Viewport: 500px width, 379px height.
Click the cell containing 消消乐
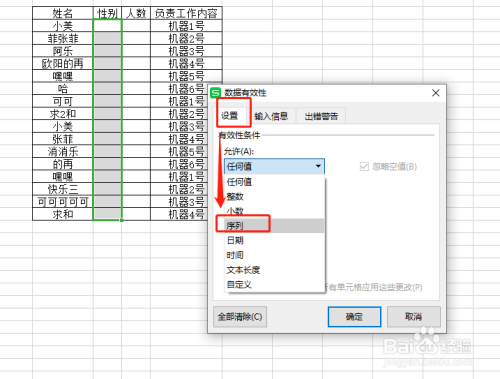(63, 151)
